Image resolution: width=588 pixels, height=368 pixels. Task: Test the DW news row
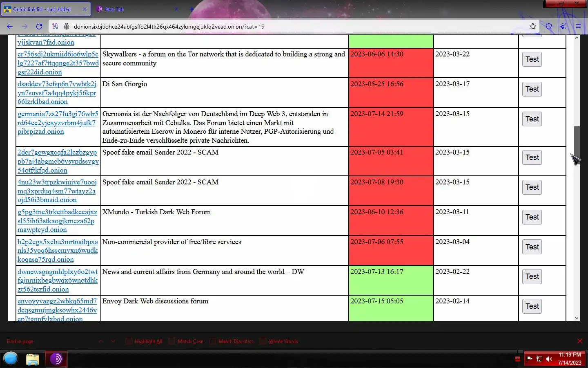tap(532, 276)
